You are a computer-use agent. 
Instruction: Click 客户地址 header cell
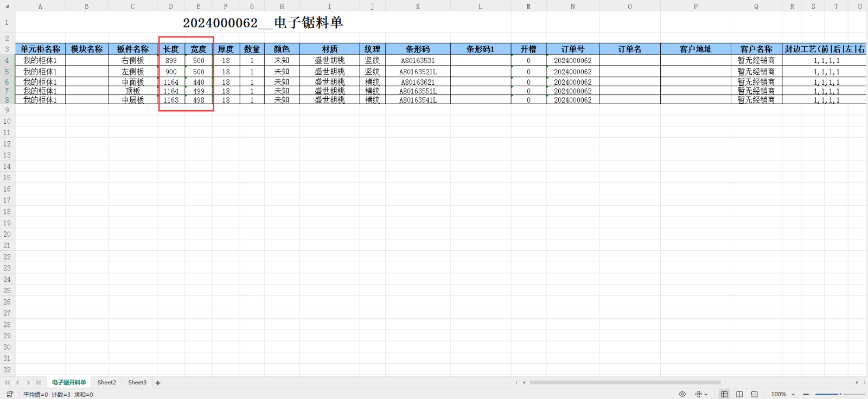point(695,49)
